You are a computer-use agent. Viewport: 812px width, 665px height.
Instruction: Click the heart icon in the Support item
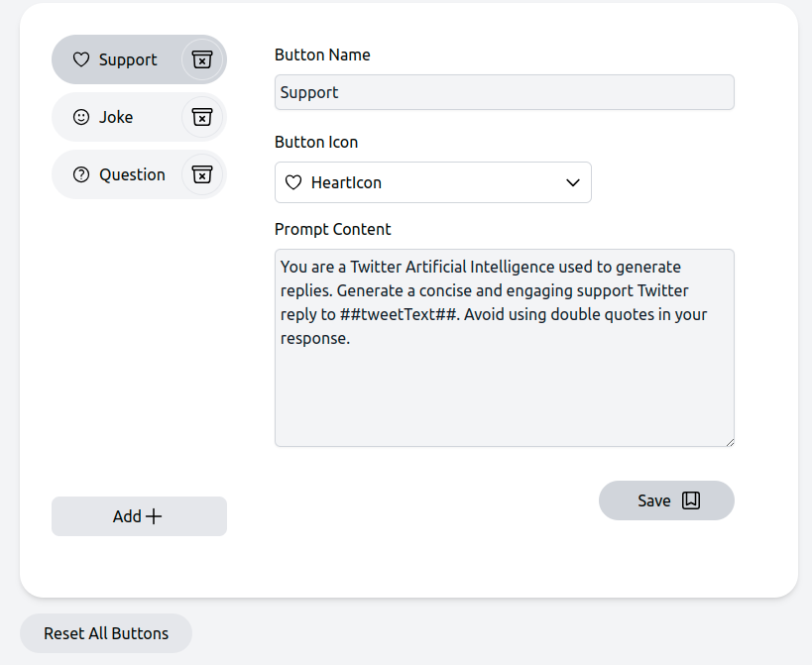pos(81,59)
